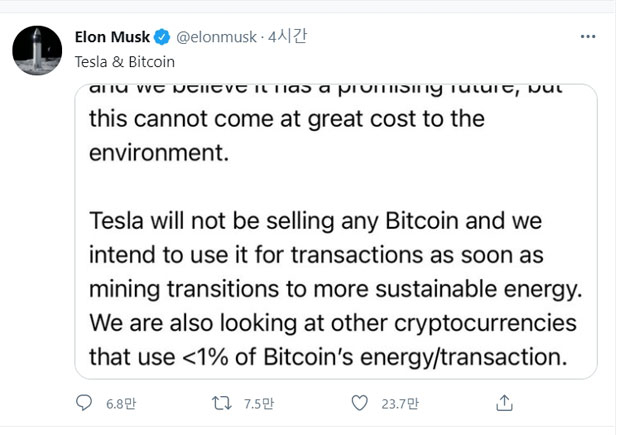Image resolution: width=620 pixels, height=435 pixels.
Task: Click the reply speech bubble icon
Action: pyautogui.click(x=84, y=403)
